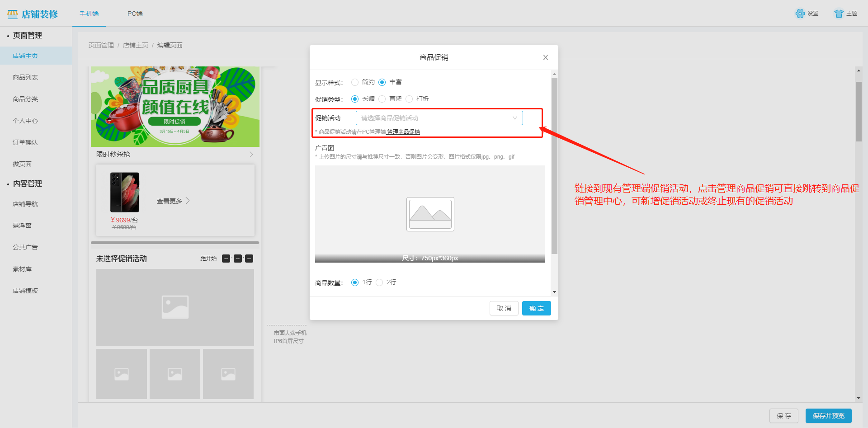
Task: Expand the 查看更多 arrow
Action: click(189, 201)
